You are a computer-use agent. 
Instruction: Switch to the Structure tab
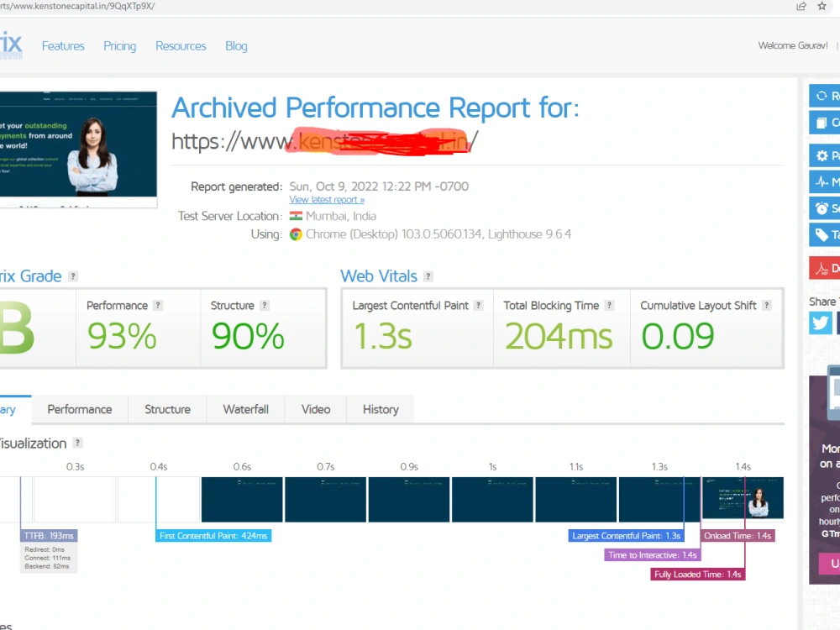[167, 409]
